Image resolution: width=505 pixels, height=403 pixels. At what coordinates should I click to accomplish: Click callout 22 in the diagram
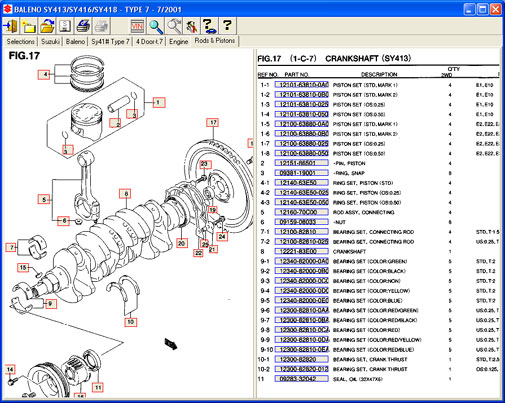198,253
